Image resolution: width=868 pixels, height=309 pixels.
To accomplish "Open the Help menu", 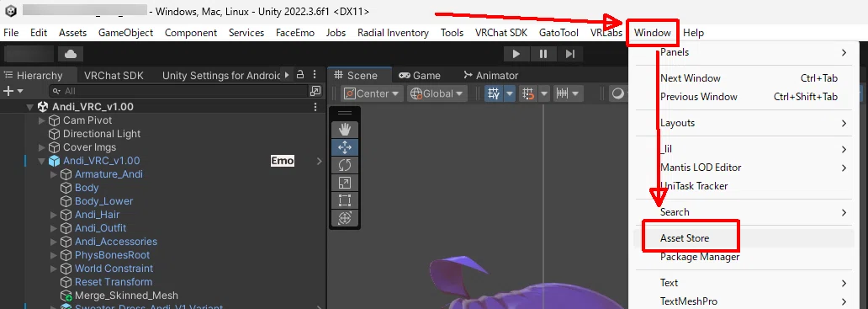I will point(693,33).
